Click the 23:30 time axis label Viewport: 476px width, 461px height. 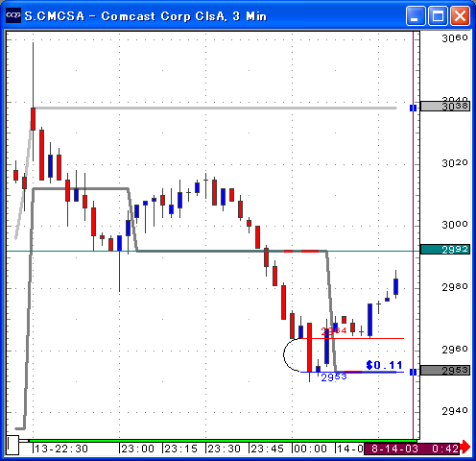tap(224, 449)
